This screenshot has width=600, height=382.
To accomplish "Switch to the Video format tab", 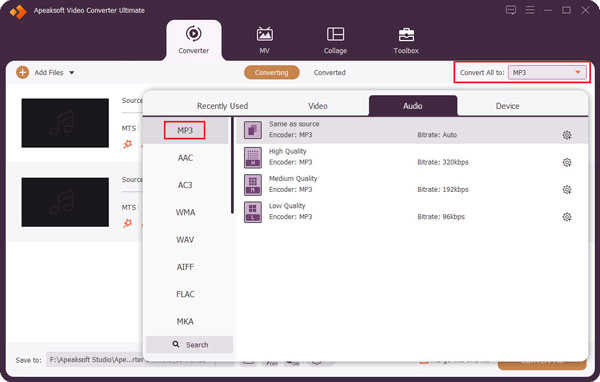I will point(318,106).
